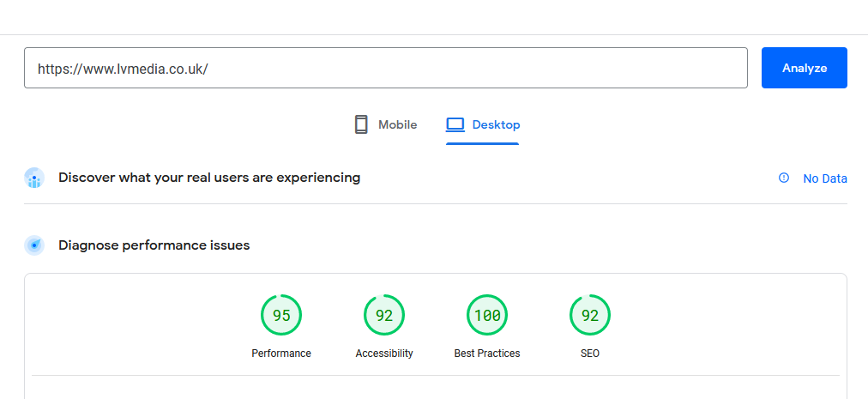Jump to the Accessibility label

point(384,353)
